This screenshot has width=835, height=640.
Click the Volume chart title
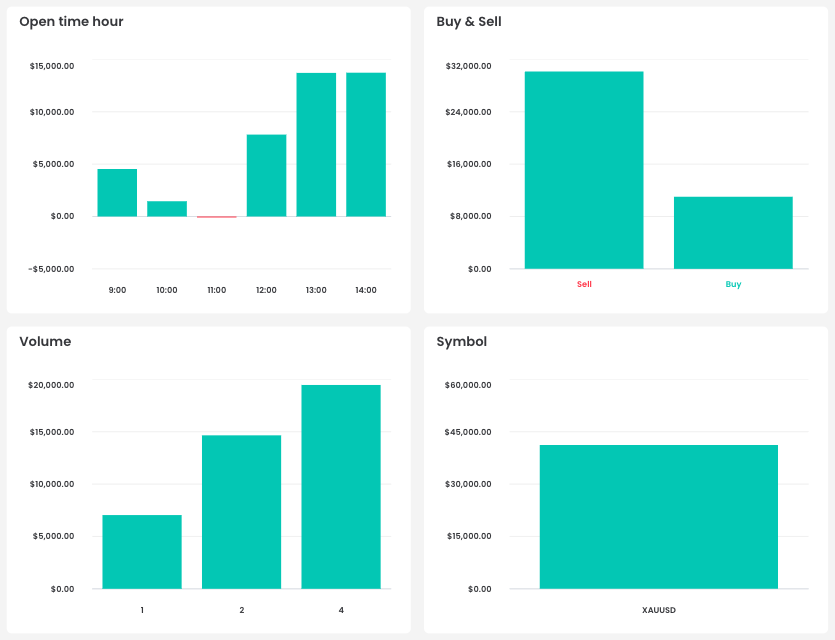click(x=45, y=341)
